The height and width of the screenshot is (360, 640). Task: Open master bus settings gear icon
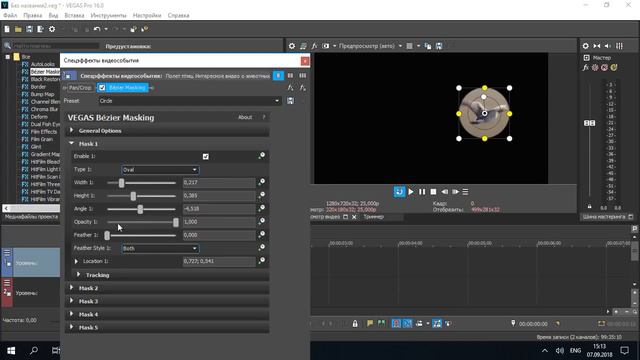[x=586, y=46]
